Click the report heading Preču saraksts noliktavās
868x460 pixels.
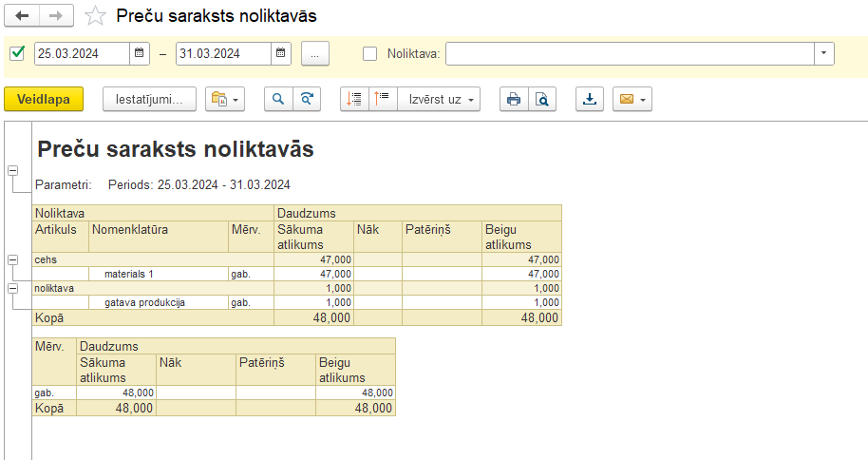(x=176, y=149)
